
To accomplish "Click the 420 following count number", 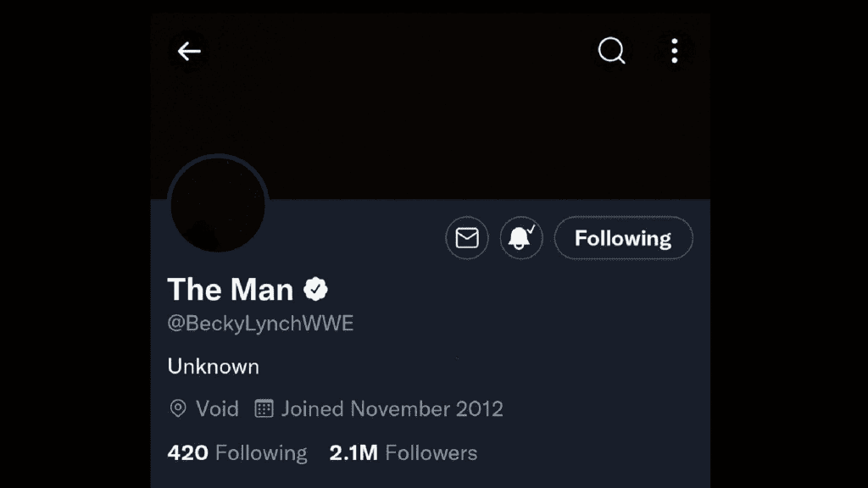I will click(187, 453).
